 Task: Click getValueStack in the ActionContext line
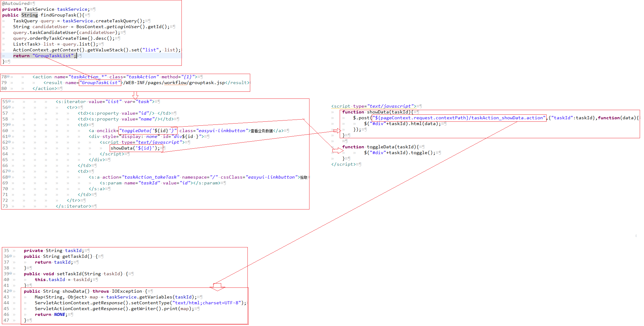point(108,50)
